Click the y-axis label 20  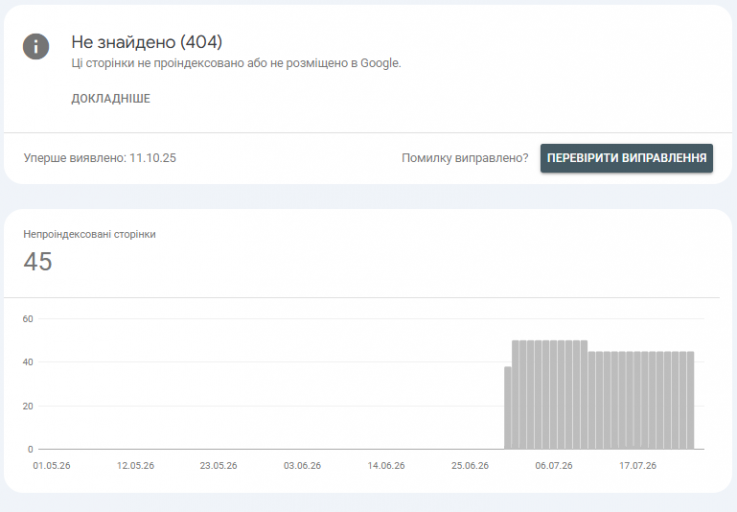click(x=28, y=406)
